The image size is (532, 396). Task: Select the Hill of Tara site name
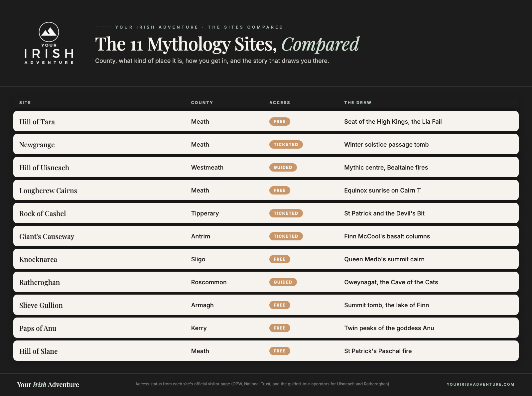pos(37,122)
